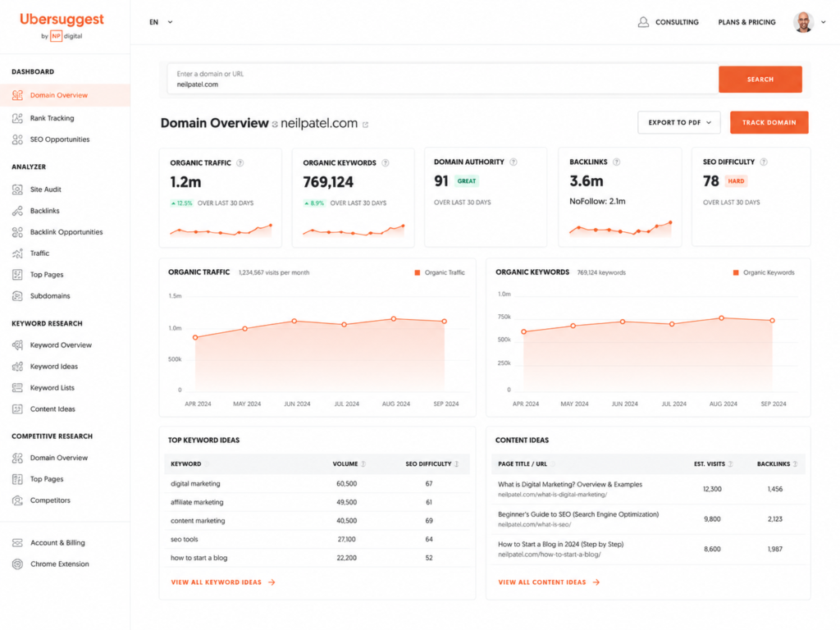Expand the EN language dropdown

pos(161,22)
